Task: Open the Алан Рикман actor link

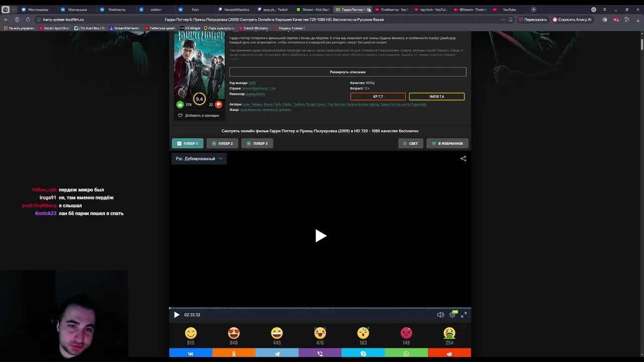Action: click(253, 105)
